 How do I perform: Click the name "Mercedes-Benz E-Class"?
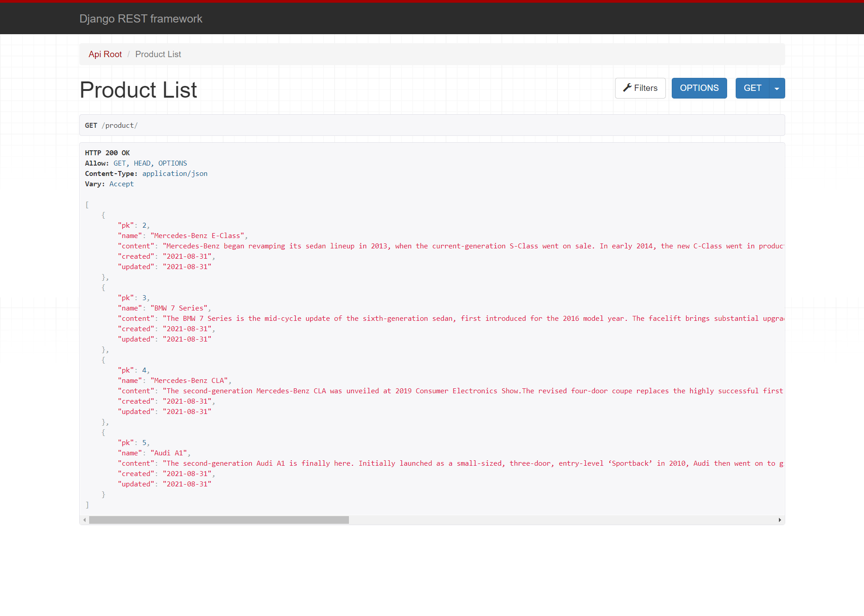point(197,236)
